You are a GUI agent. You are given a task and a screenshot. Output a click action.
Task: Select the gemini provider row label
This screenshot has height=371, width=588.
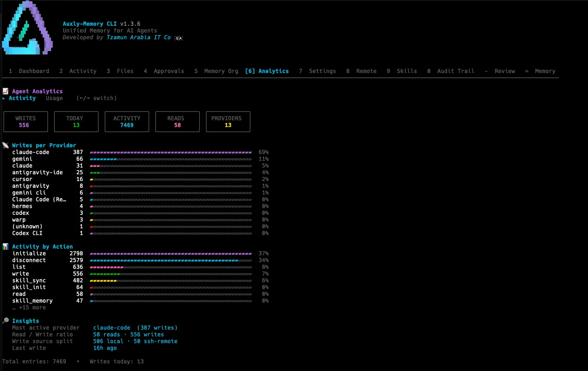tap(22, 159)
